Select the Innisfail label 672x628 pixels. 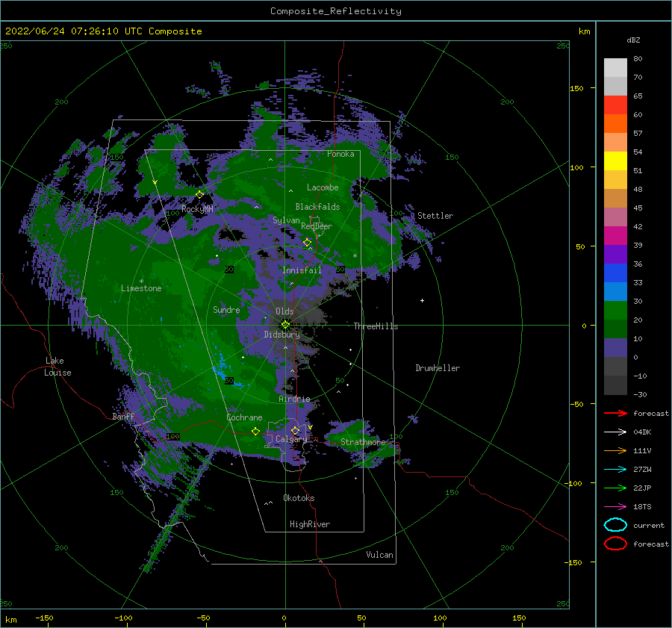coord(302,270)
